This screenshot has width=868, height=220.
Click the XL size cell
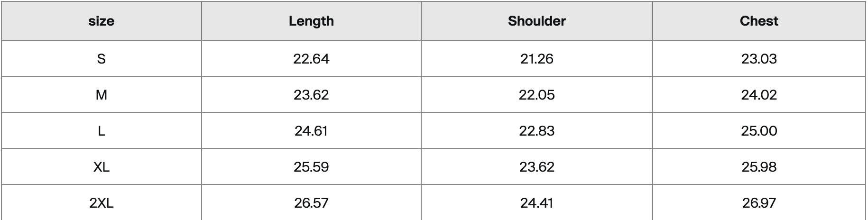[102, 167]
